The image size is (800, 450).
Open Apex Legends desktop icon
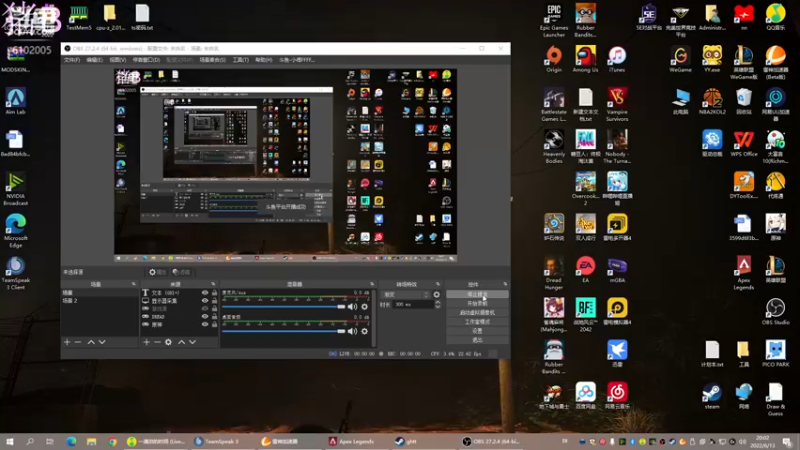pyautogui.click(x=743, y=273)
